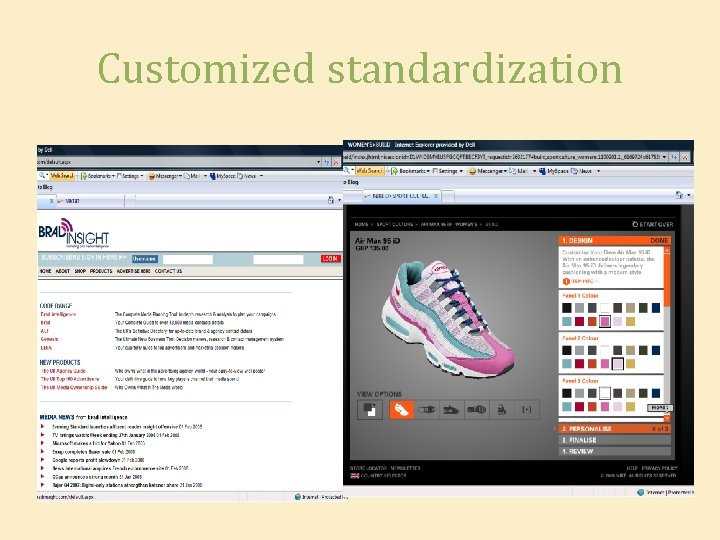Image resolution: width=720 pixels, height=540 pixels.
Task: Click the More button under Panel 3 Colour
Action: click(x=659, y=408)
